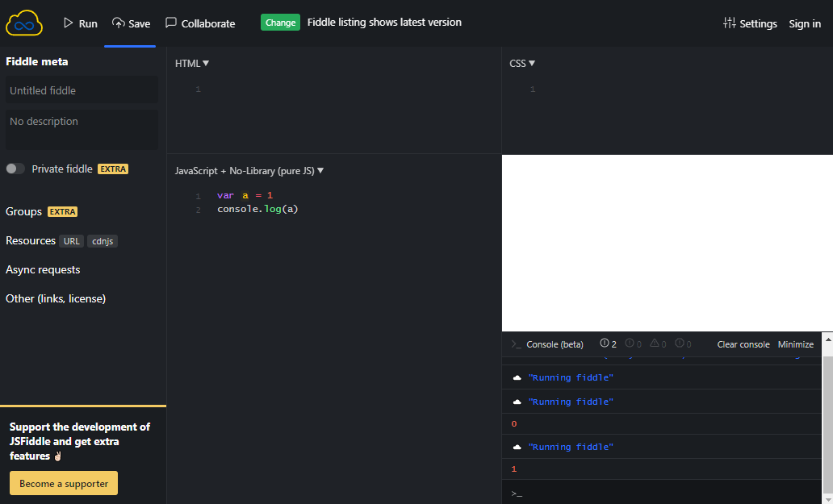Open the Settings menu
Screen dimensions: 833x504
tap(750, 23)
